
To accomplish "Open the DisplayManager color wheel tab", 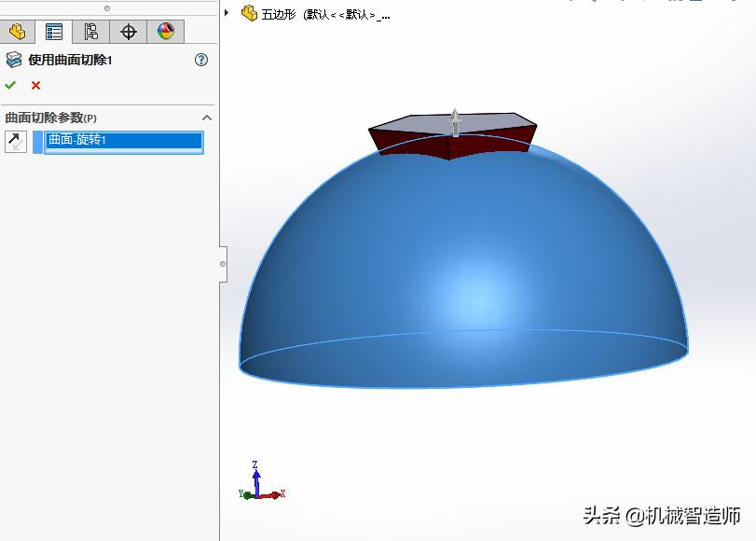I will (x=165, y=32).
